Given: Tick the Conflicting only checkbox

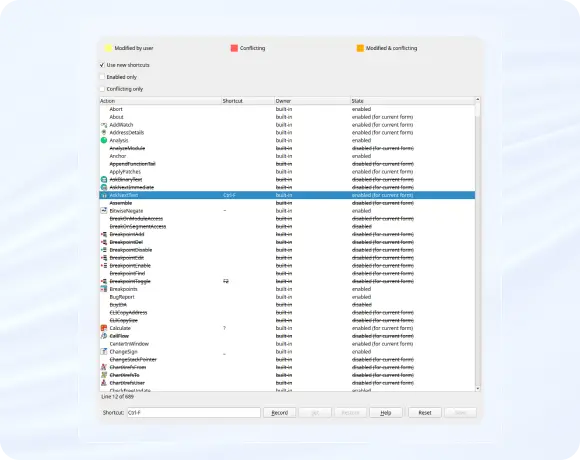Looking at the screenshot, I should 102,89.
